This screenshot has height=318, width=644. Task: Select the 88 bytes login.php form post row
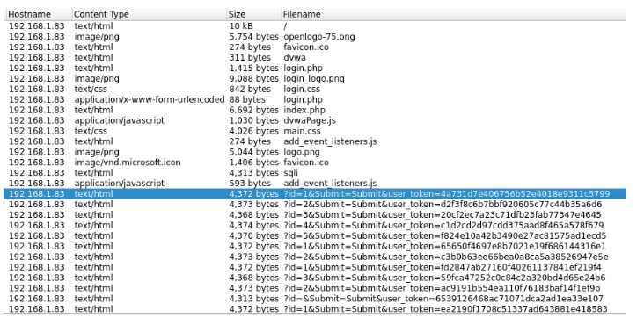click(315, 99)
